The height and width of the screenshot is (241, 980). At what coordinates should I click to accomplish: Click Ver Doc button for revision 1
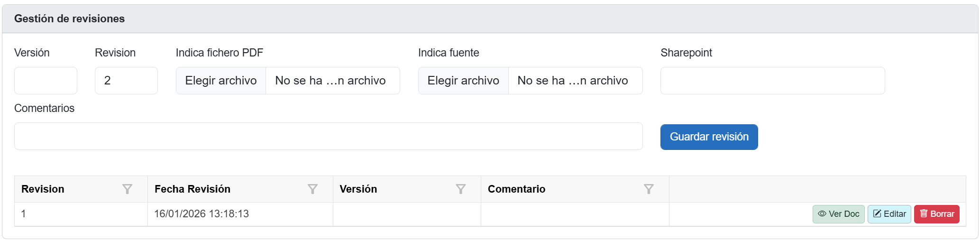(838, 214)
